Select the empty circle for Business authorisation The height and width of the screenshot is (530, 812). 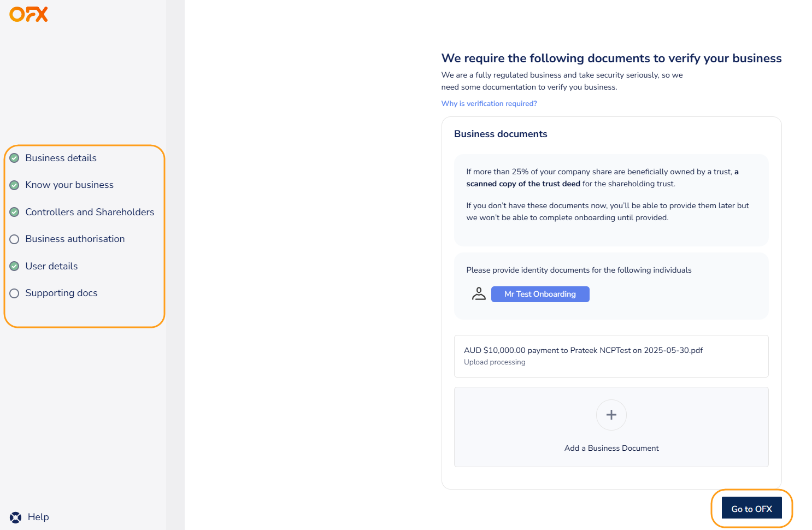[x=15, y=239]
